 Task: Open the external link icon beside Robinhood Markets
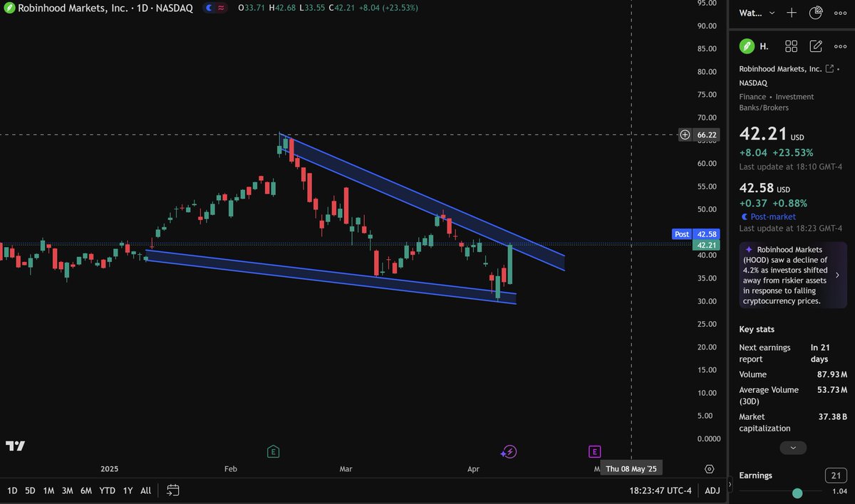pos(829,69)
